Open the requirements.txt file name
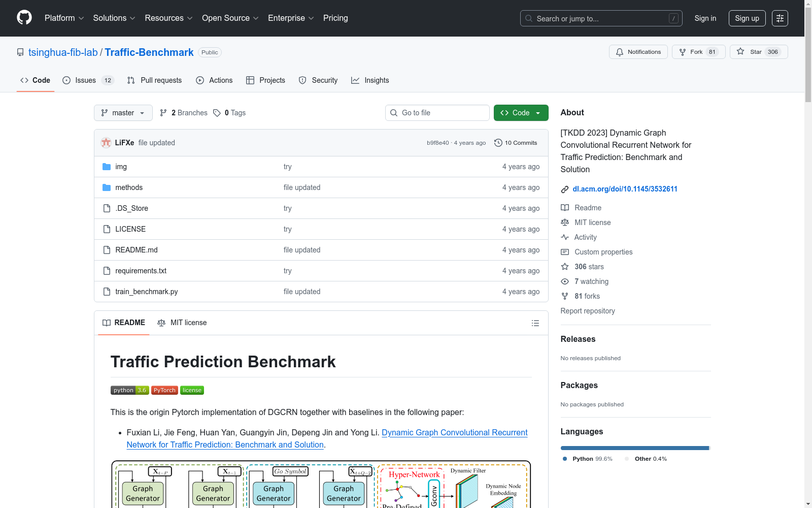The height and width of the screenshot is (508, 812). pos(141,271)
